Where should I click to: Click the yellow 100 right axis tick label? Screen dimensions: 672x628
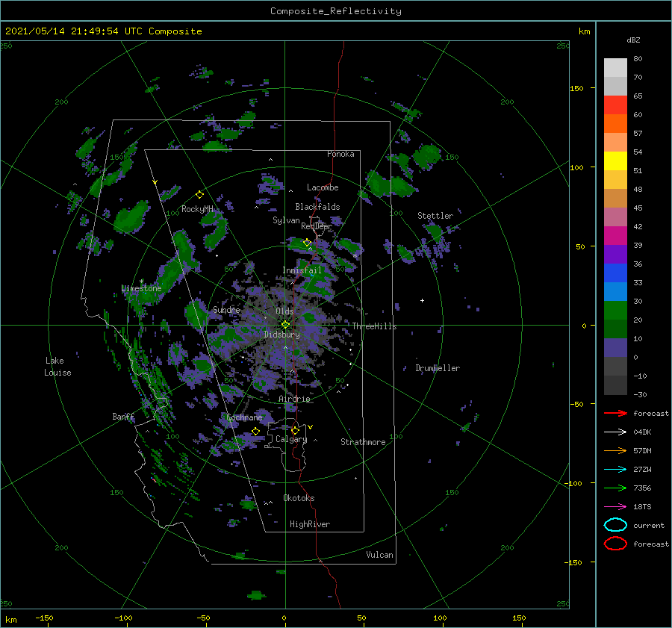tap(576, 167)
